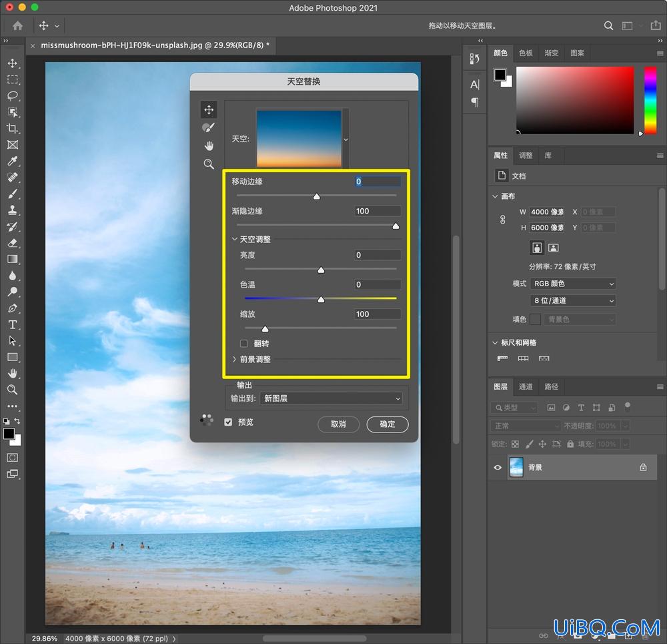
Task: Select the Zoom tool in sky dialog
Action: tap(208, 164)
